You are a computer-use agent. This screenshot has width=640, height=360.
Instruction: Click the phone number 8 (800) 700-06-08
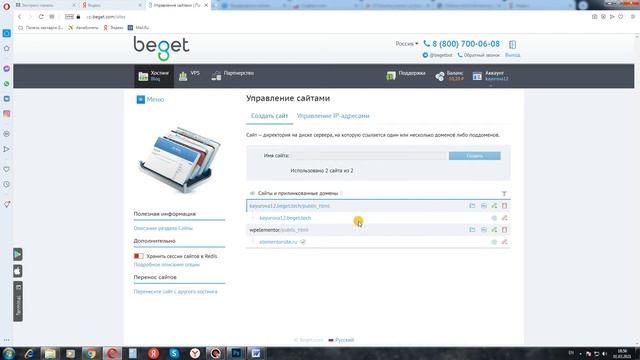pos(466,44)
